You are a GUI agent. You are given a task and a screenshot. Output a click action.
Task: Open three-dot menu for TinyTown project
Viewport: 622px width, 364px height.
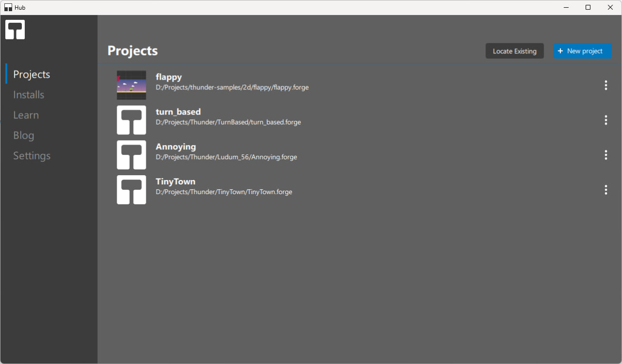click(x=605, y=190)
